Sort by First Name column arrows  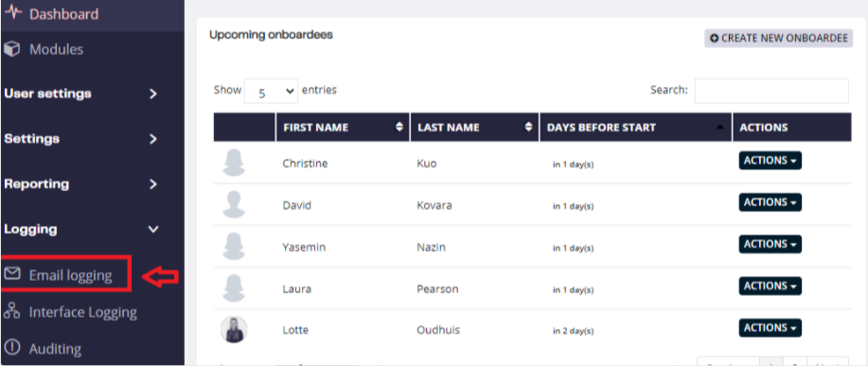click(x=399, y=127)
